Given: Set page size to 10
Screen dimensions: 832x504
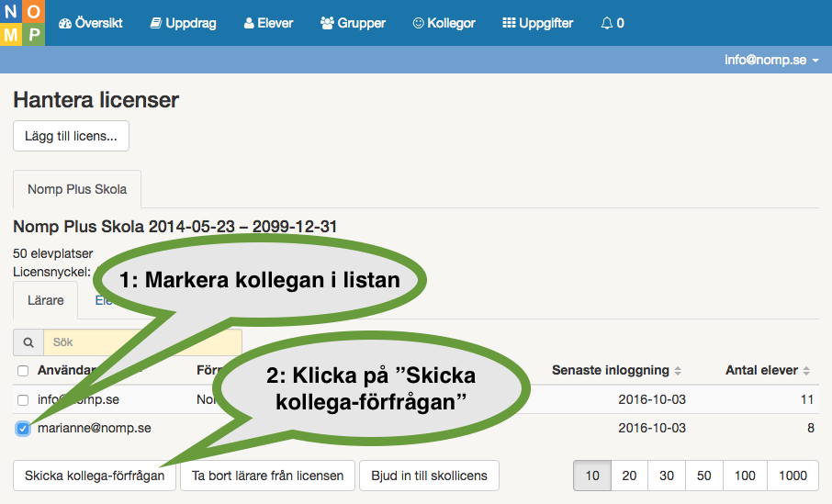Looking at the screenshot, I should [592, 476].
